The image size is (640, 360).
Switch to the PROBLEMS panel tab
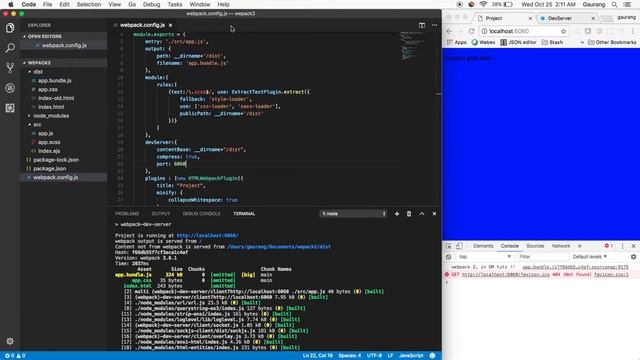click(x=127, y=213)
